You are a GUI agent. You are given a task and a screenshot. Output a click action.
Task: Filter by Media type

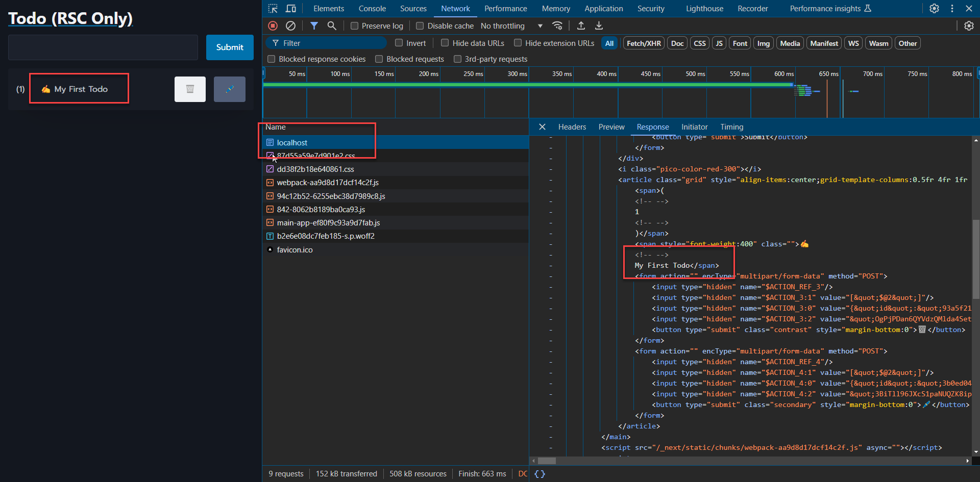coord(790,43)
